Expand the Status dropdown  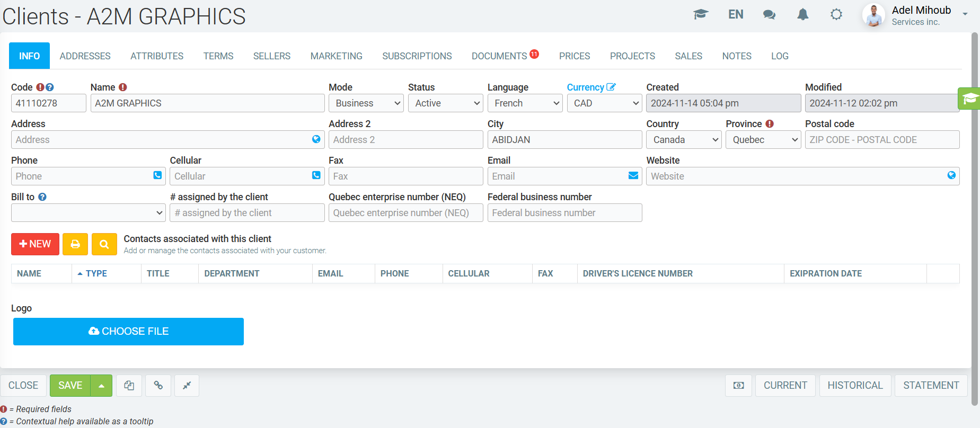point(445,103)
